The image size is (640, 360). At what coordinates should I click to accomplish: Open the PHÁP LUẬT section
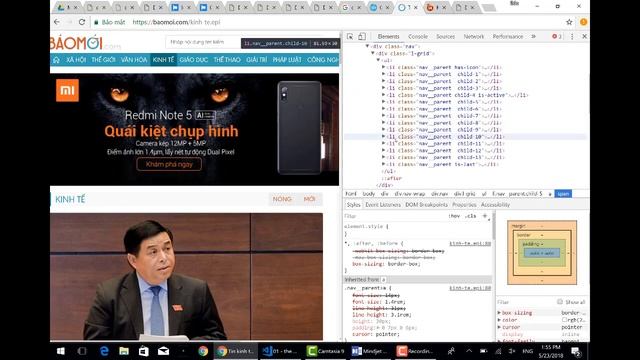[x=287, y=60]
